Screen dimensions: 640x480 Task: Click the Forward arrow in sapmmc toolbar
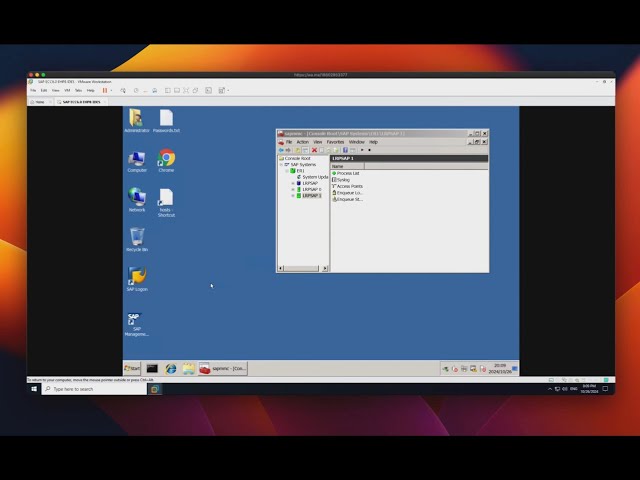coord(288,150)
